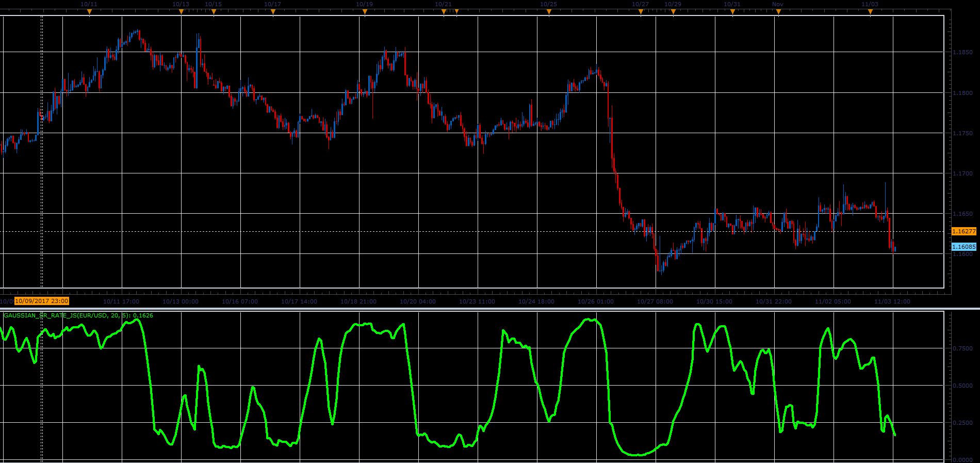
Task: Click the 10/31 date label on top axis
Action: click(732, 4)
